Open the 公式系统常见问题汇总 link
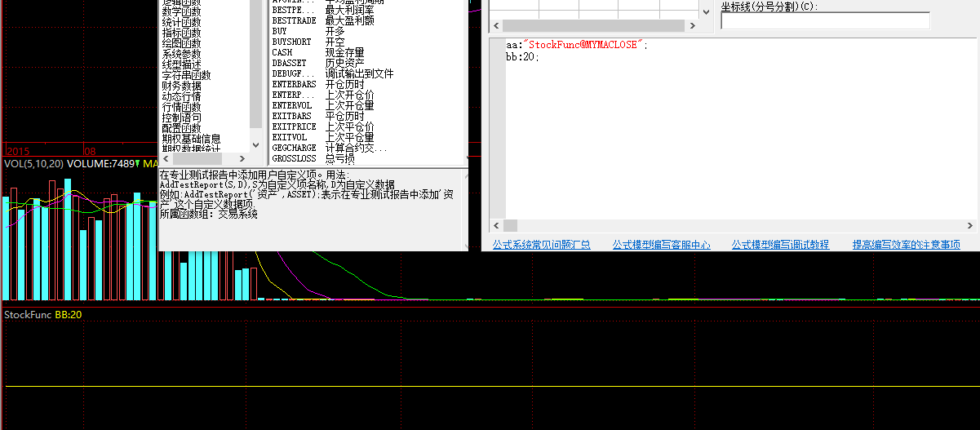This screenshot has height=430, width=980. 541,245
